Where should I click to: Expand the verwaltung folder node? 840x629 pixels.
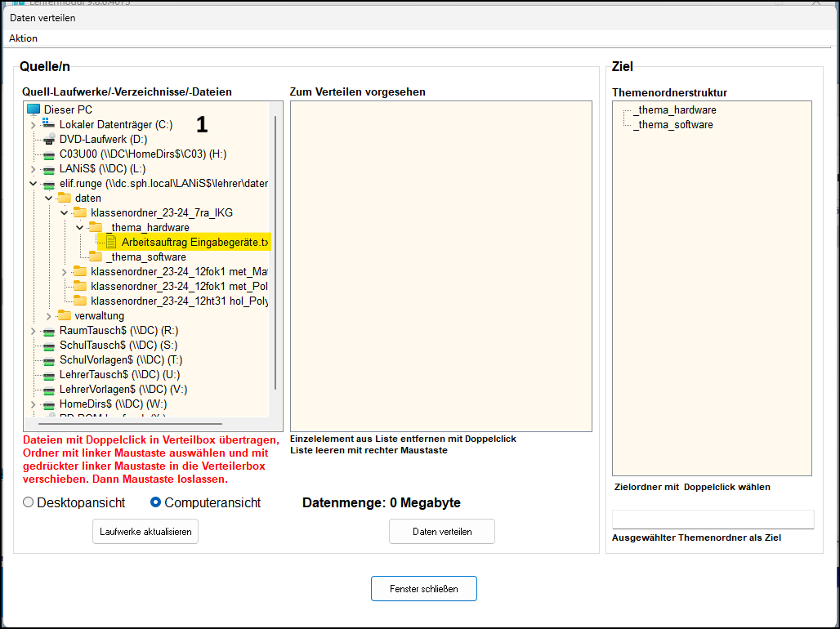[49, 316]
